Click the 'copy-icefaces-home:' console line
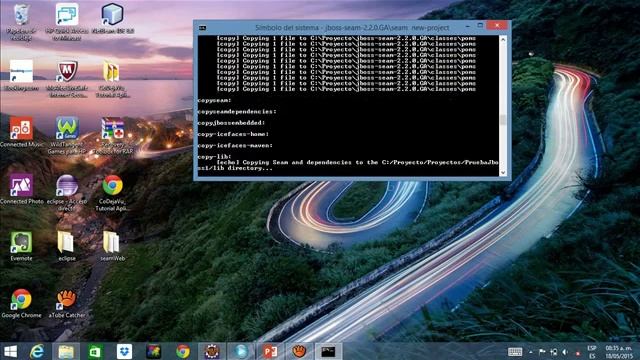The height and width of the screenshot is (360, 640). click(233, 134)
